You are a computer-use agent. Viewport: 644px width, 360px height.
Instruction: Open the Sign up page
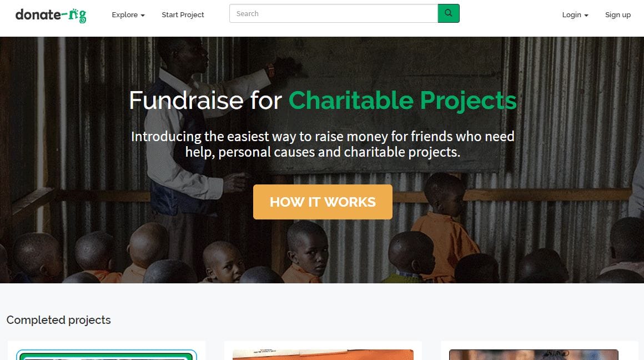pyautogui.click(x=618, y=15)
